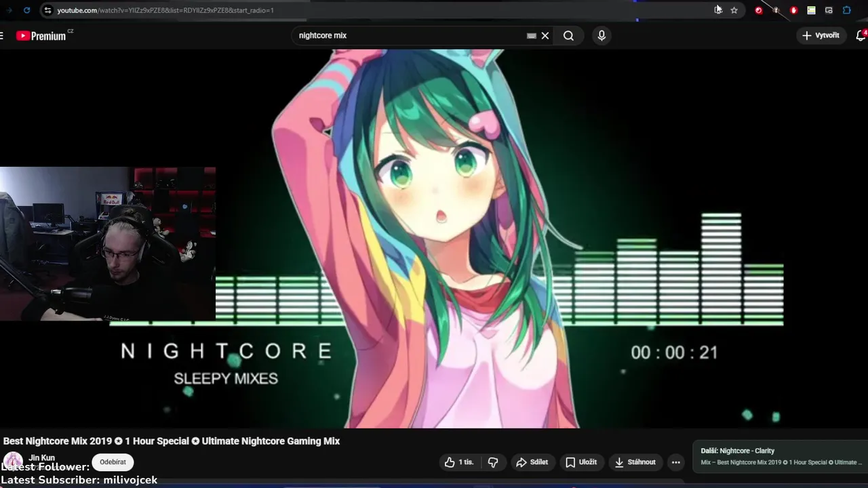Dislike the video with thumbs-down
This screenshot has width=868, height=488.
(x=493, y=462)
